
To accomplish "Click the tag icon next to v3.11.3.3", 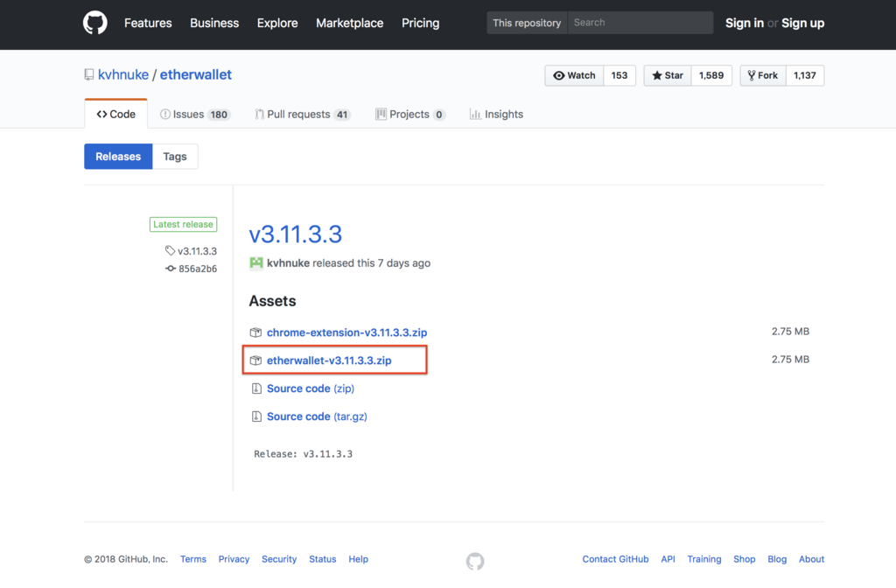I will pos(170,250).
